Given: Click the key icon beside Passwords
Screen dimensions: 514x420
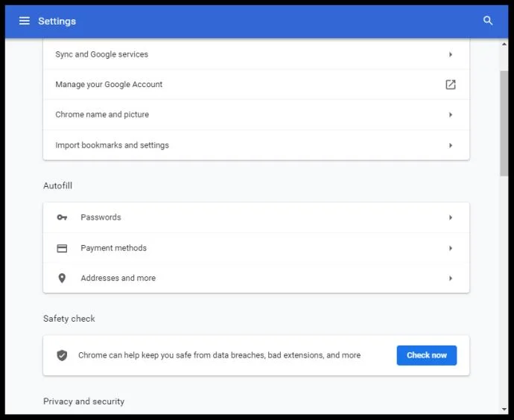Looking at the screenshot, I should [x=62, y=217].
